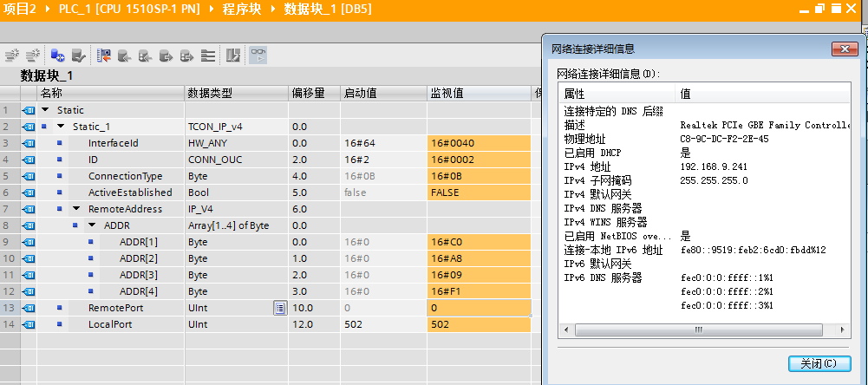Click the dialog scrollbar right arrow

[x=842, y=330]
